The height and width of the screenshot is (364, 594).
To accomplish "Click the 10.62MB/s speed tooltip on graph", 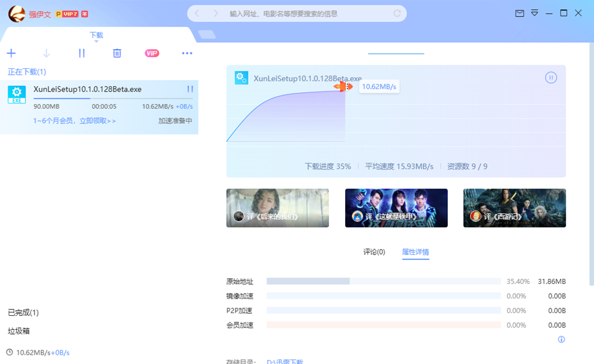I will click(379, 86).
